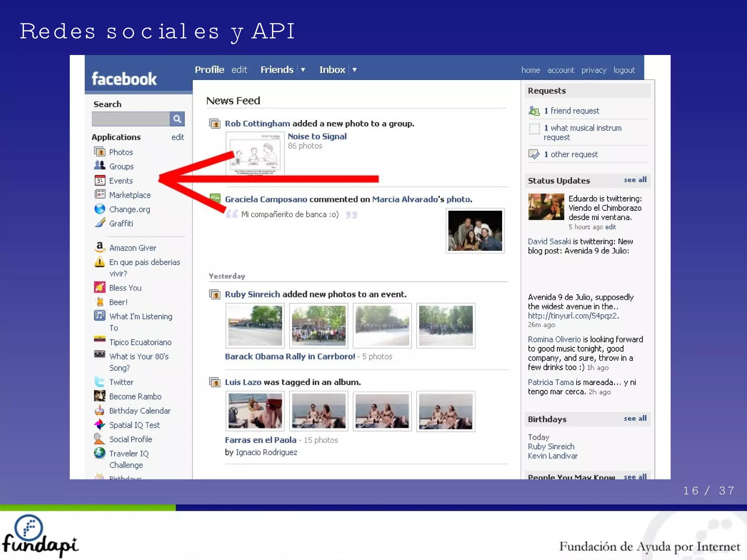Click the what musical instrum request link
This screenshot has height=560, width=747.
click(x=582, y=132)
